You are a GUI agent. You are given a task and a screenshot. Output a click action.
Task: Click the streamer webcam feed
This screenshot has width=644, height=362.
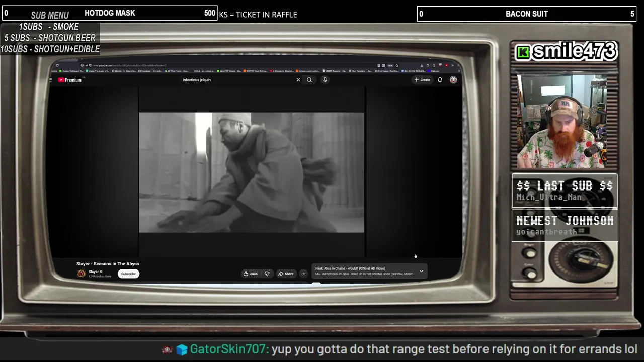pos(562,122)
